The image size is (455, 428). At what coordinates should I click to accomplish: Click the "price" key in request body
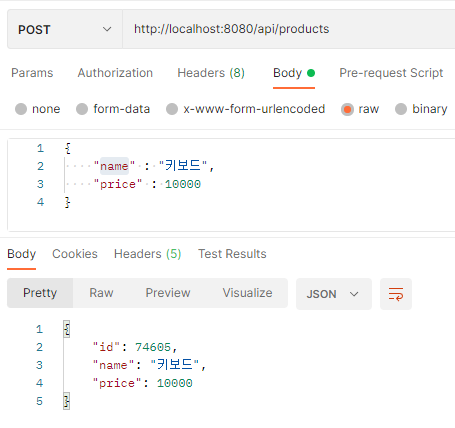coord(118,184)
